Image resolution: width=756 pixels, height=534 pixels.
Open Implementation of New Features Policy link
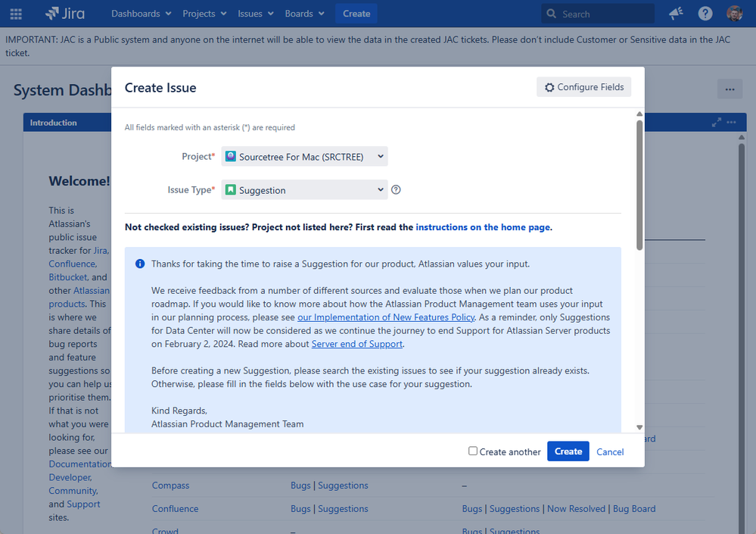(x=386, y=317)
